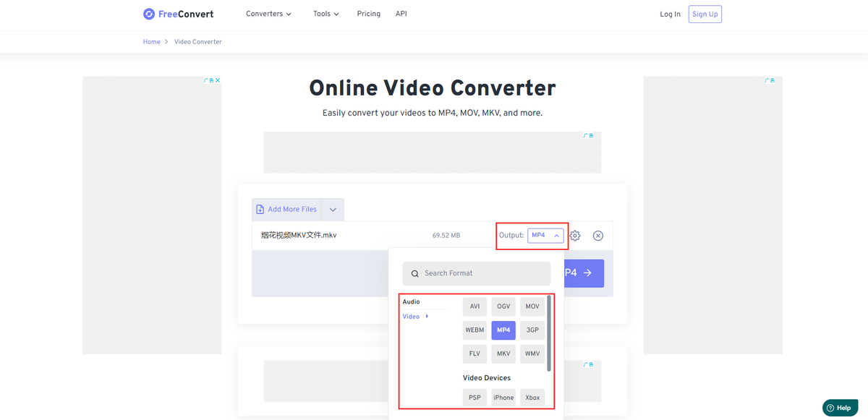Click the Help button

click(840, 408)
